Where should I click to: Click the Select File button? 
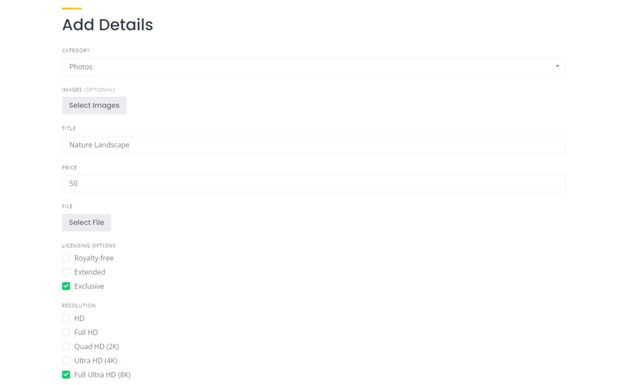coord(87,222)
